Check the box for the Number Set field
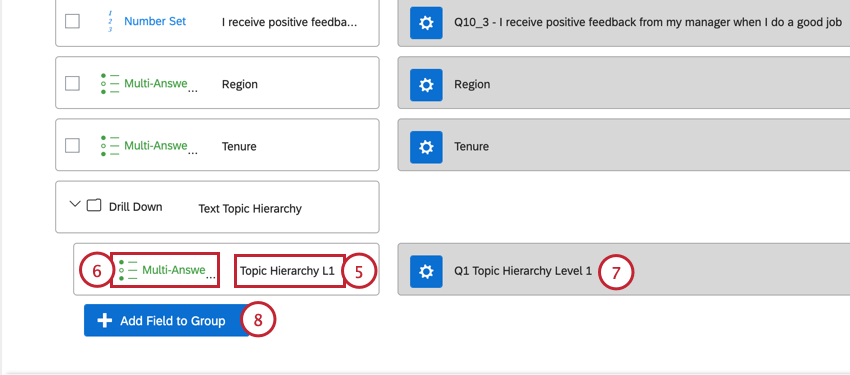The image size is (850, 375). (x=72, y=21)
